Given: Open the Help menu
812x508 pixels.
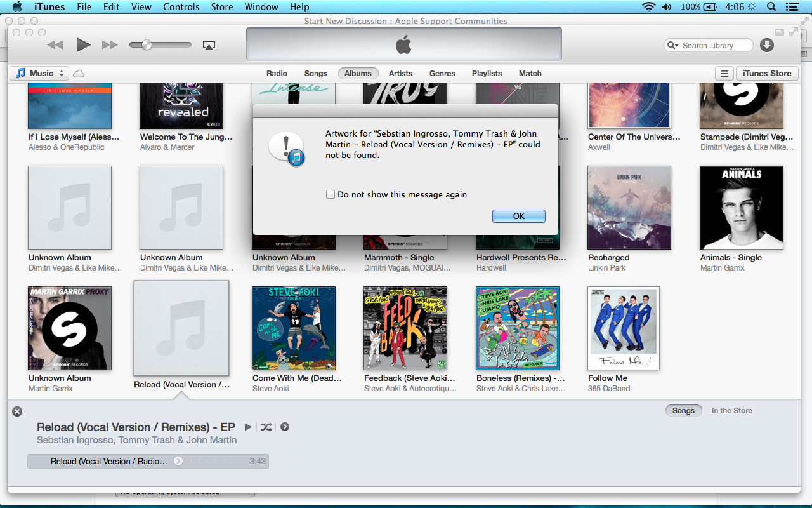Looking at the screenshot, I should pyautogui.click(x=299, y=7).
